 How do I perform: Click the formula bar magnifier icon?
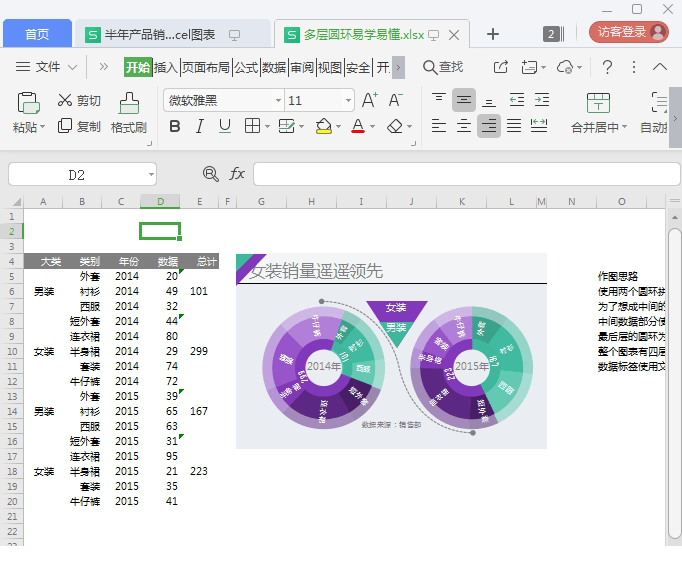(x=211, y=174)
